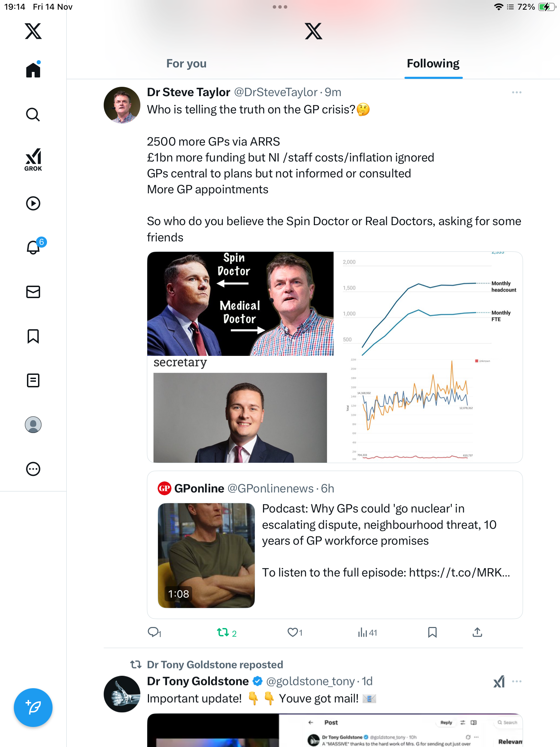Open the Spin Doctor comparison image

click(240, 304)
